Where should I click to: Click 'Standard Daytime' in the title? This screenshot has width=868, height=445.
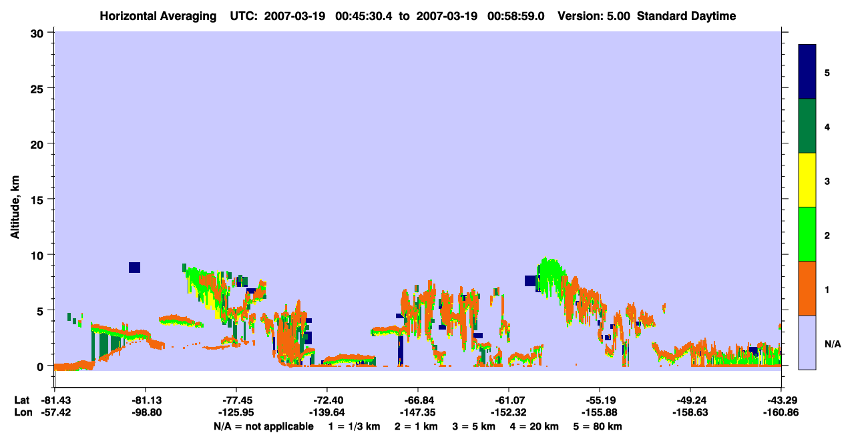pos(686,17)
